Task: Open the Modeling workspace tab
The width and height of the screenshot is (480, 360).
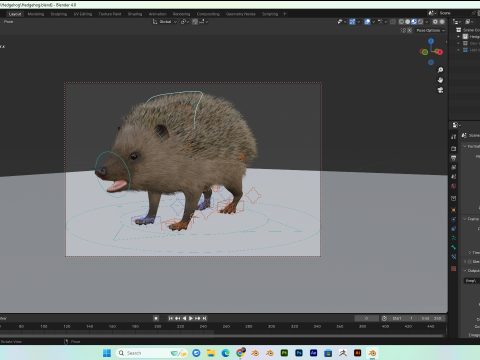Action: point(36,14)
